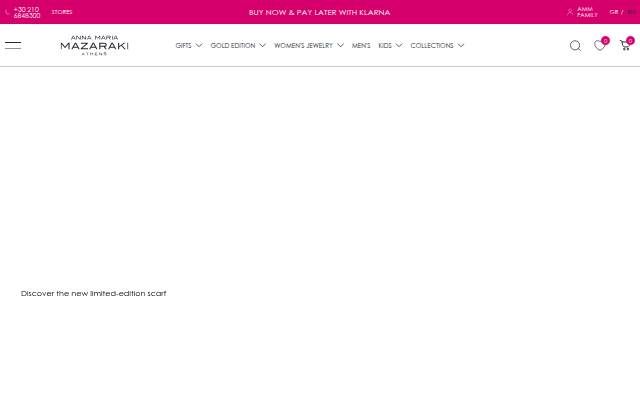Switch language to GR

tap(614, 12)
